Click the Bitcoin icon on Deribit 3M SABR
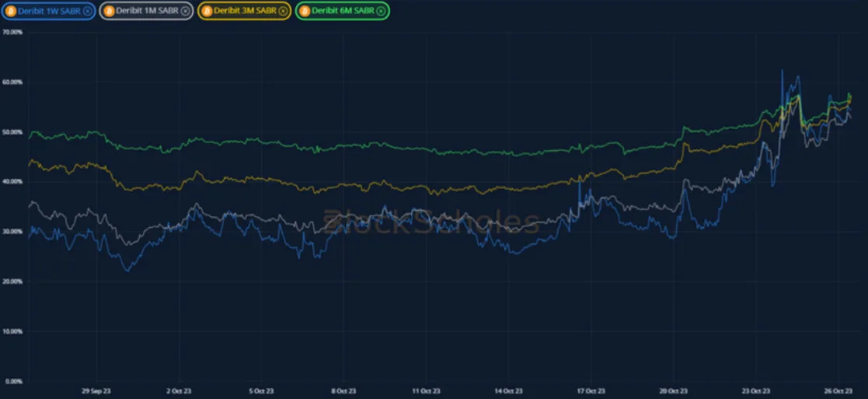Screen dimensions: 868x399 pyautogui.click(x=207, y=11)
